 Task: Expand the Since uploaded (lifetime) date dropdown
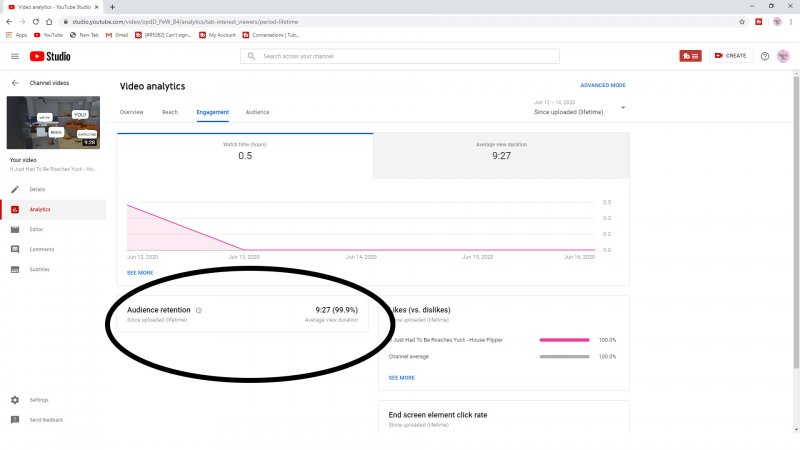(623, 108)
